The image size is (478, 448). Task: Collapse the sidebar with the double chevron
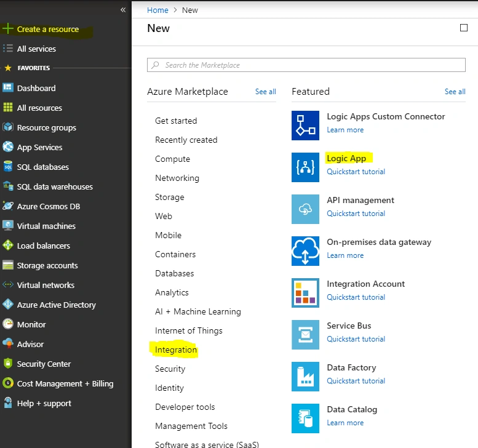123,10
